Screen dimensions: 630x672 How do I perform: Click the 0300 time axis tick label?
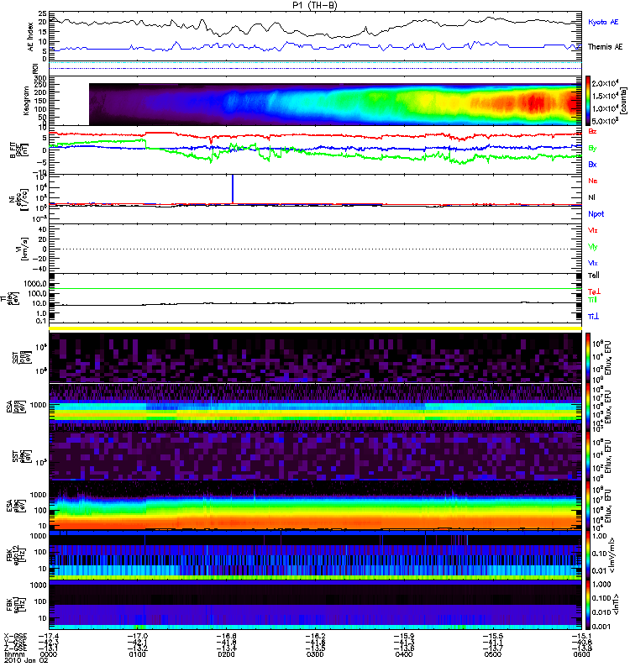click(315, 654)
